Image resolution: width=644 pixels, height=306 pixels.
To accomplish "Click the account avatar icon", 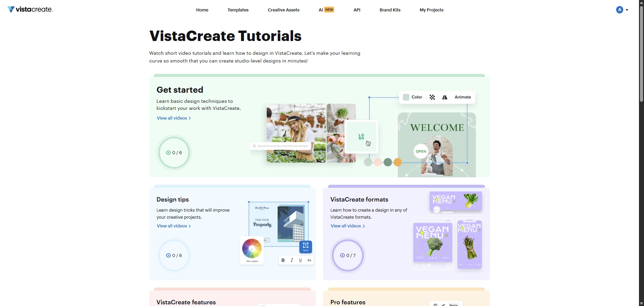I will pos(620,10).
